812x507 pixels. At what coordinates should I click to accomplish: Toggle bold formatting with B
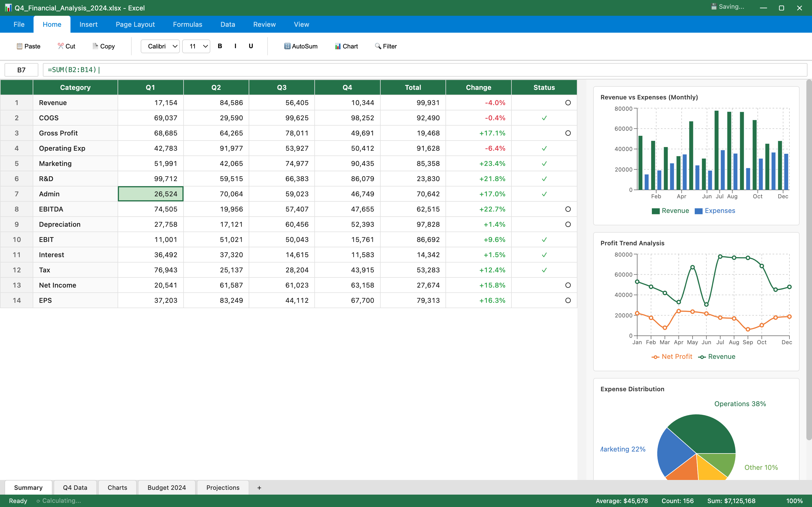tap(220, 46)
